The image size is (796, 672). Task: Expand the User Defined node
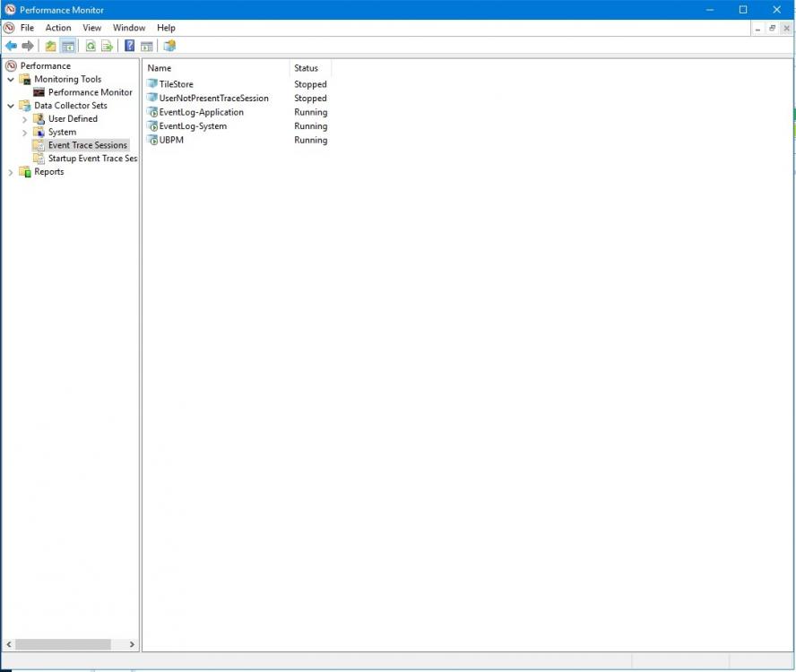[x=24, y=119]
